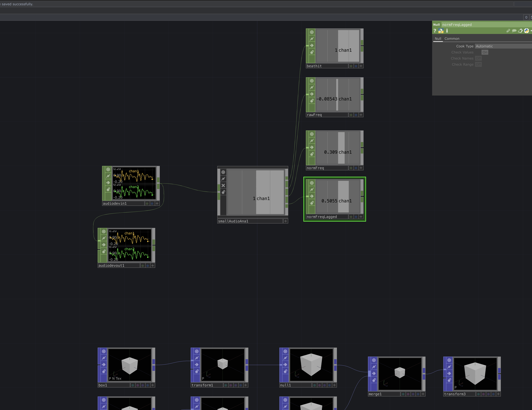Click the pencil edit icon in the parameter dialog
This screenshot has width=532, height=410.
click(508, 31)
